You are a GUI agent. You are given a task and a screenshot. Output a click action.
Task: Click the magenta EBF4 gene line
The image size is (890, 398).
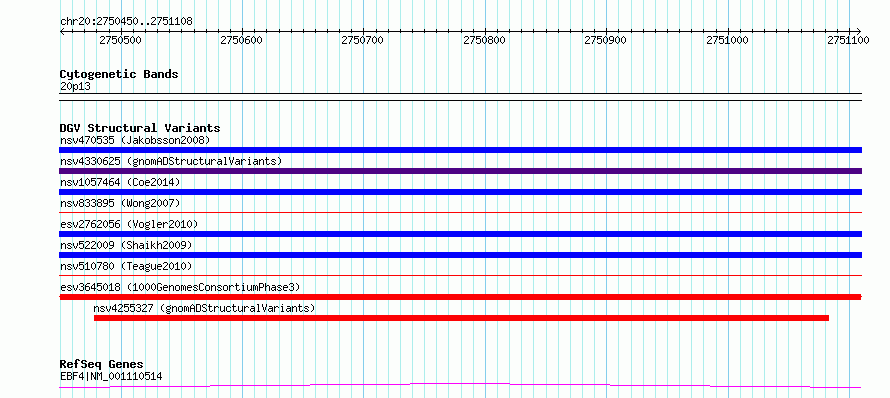pos(460,386)
